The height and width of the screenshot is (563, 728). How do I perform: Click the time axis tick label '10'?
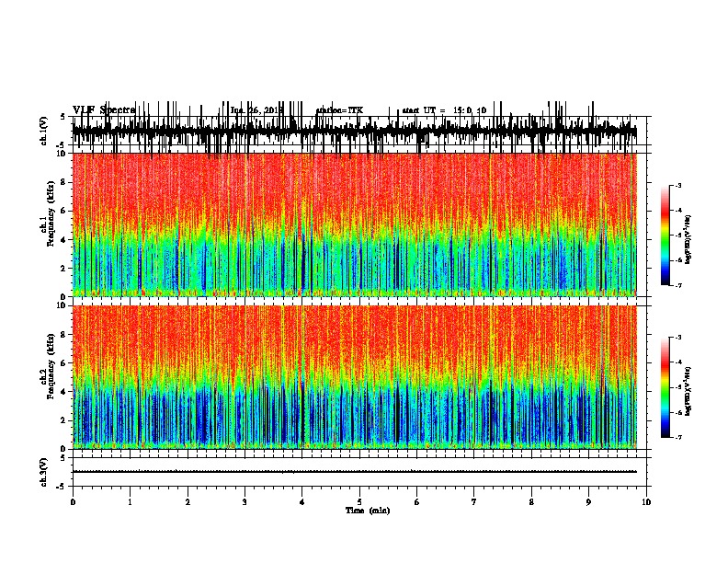[x=646, y=502]
